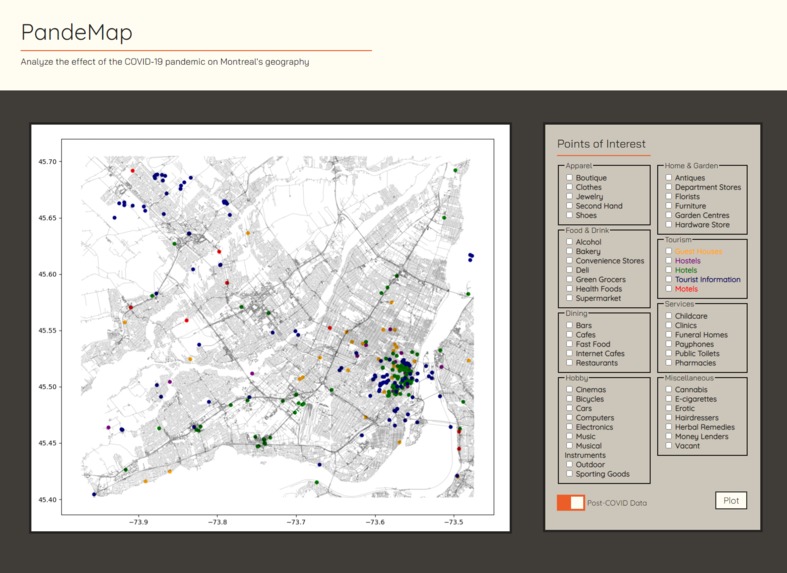Enable the Funeral Homes checkbox
The width and height of the screenshot is (787, 573).
coord(669,334)
